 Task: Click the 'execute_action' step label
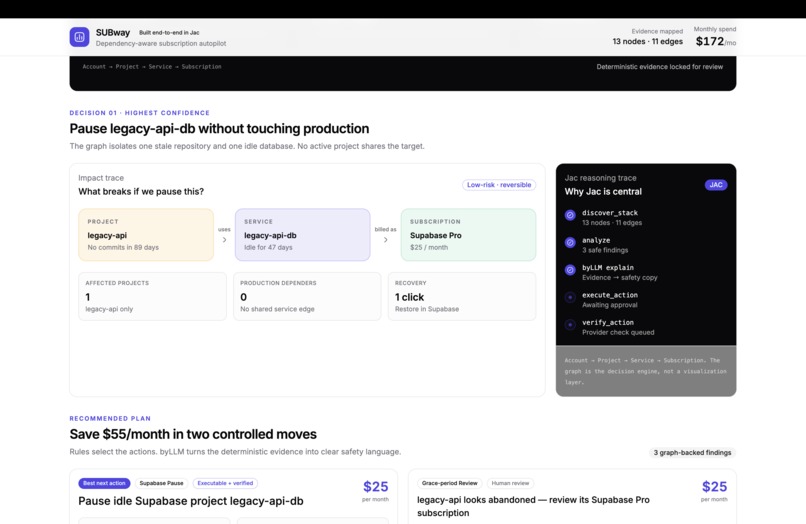point(610,295)
